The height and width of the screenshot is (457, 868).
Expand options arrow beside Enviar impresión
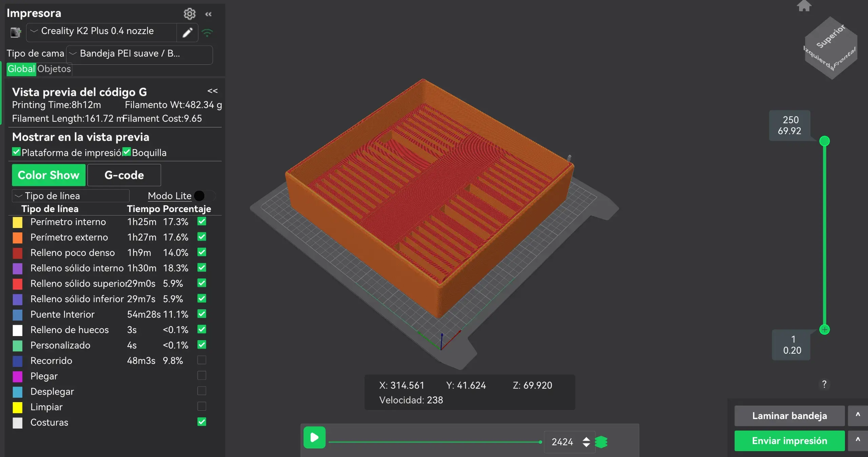coord(858,441)
